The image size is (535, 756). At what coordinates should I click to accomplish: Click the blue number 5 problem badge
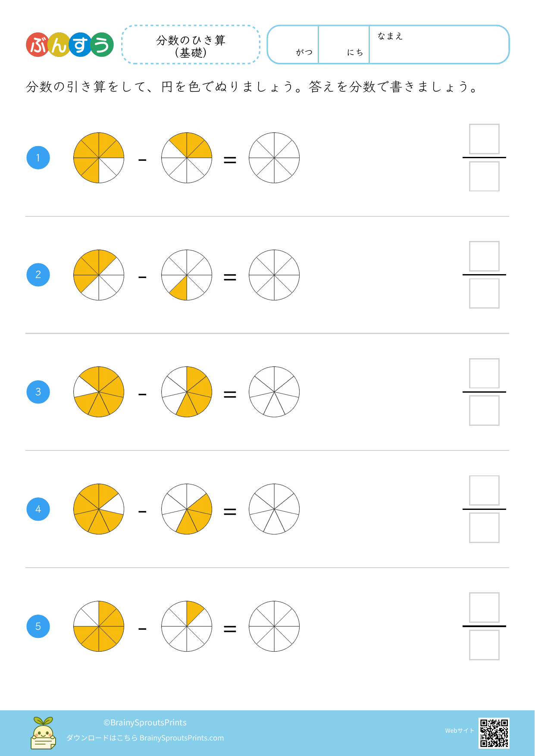coord(38,626)
